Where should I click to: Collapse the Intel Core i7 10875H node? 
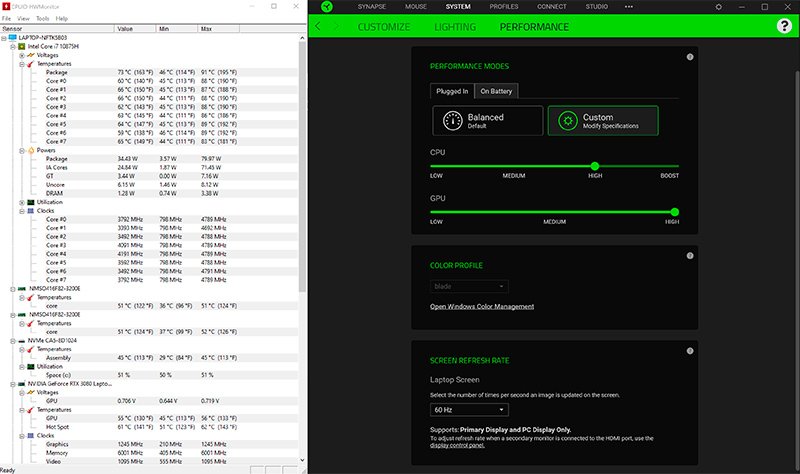pyautogui.click(x=13, y=46)
